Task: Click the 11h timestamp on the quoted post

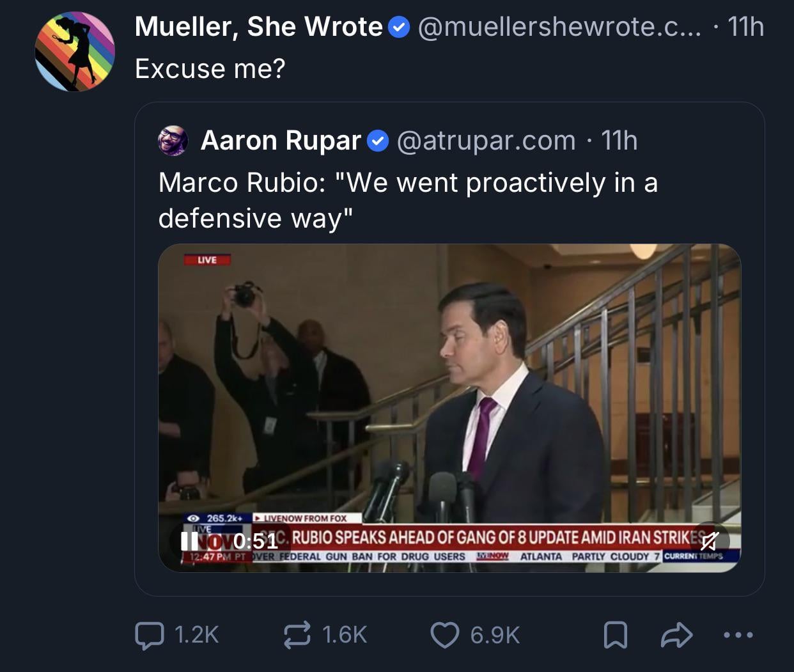Action: click(x=619, y=141)
